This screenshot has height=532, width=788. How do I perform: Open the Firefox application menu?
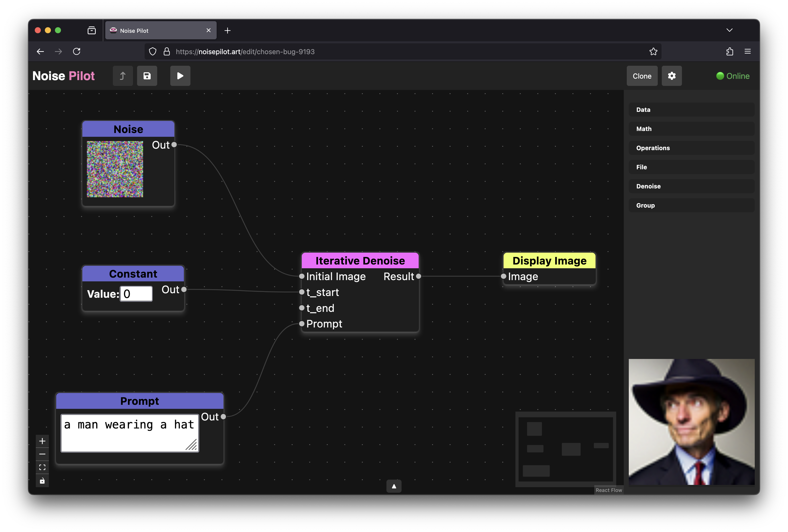click(x=748, y=51)
